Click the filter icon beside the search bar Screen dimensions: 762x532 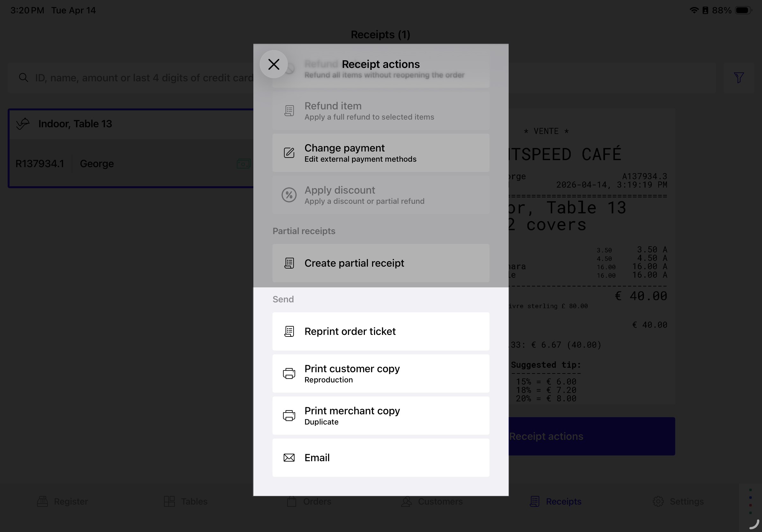pos(738,78)
